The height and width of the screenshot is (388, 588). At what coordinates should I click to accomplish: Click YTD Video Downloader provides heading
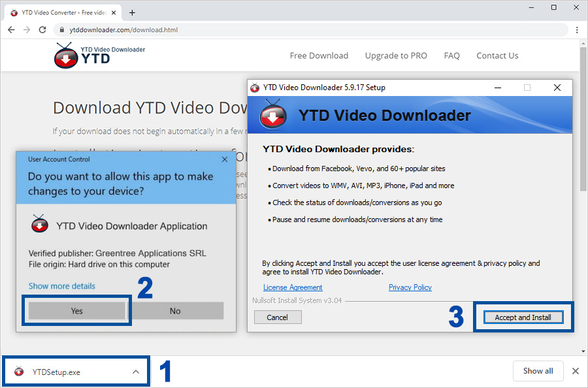coord(338,149)
